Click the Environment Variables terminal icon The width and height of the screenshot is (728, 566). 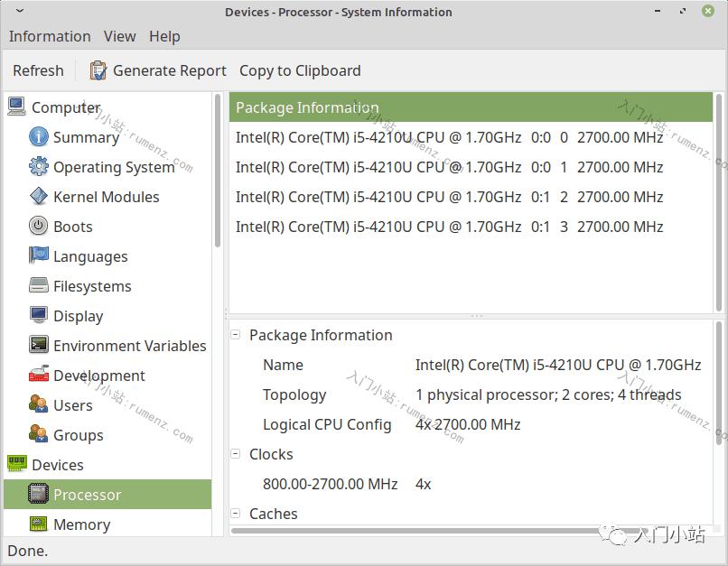pyautogui.click(x=39, y=345)
